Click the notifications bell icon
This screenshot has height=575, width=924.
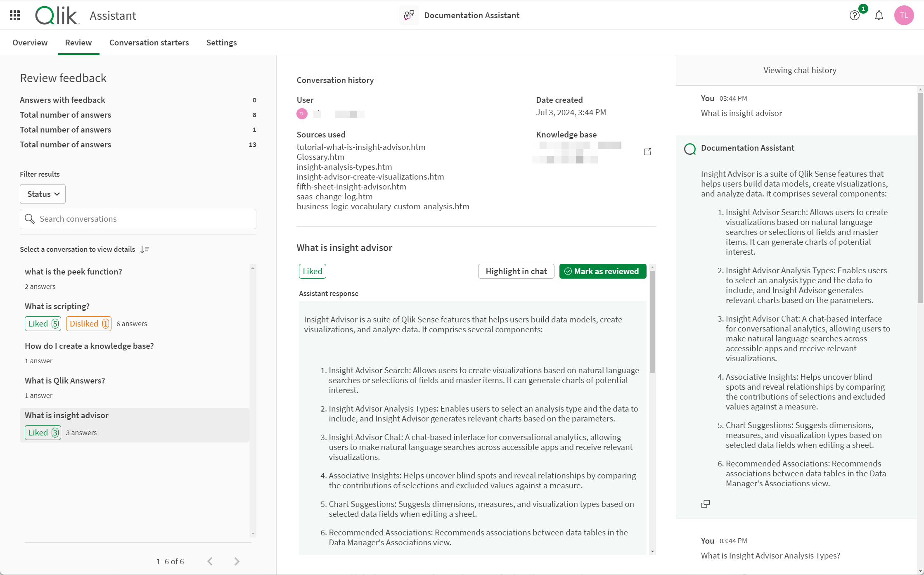(878, 15)
